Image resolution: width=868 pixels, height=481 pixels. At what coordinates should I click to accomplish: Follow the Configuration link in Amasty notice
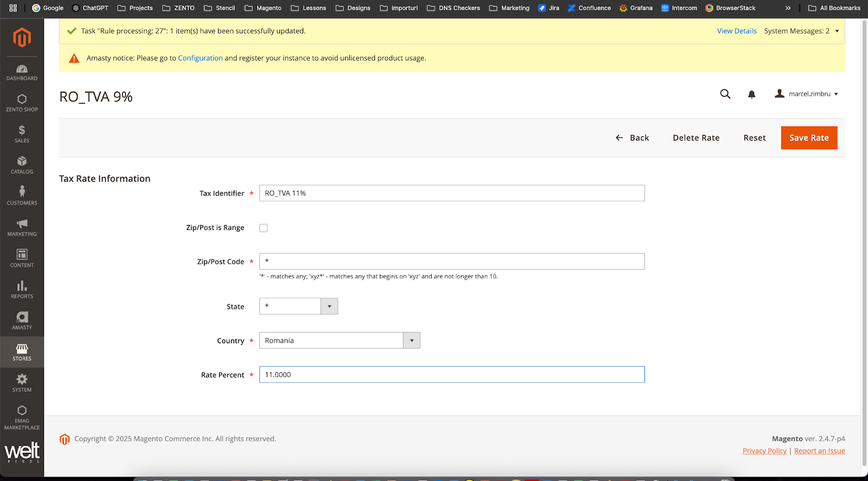(x=200, y=58)
